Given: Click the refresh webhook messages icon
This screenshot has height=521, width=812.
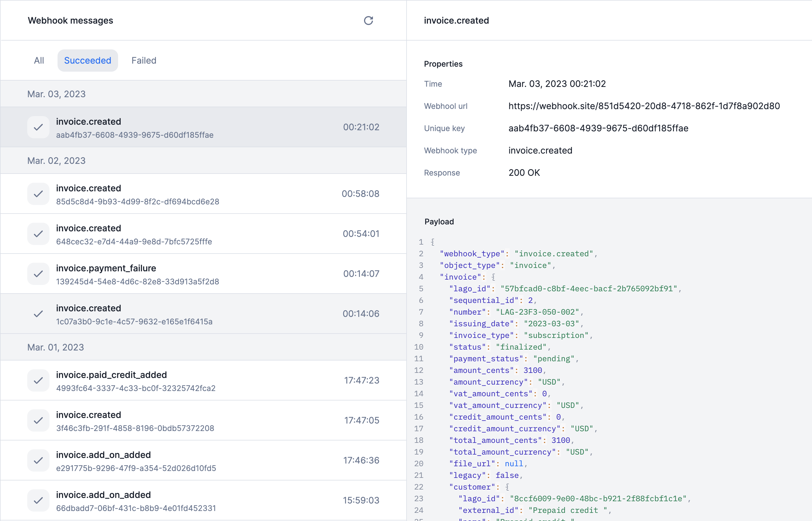Looking at the screenshot, I should (368, 21).
